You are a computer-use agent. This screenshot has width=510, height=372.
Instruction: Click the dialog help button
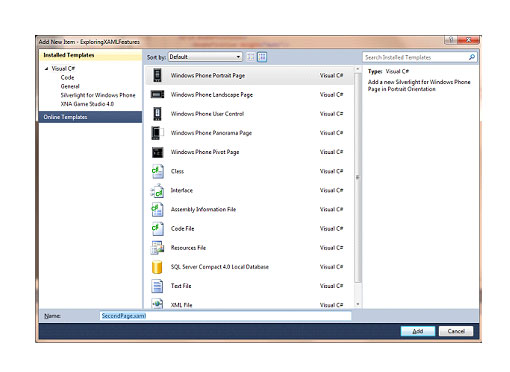pyautogui.click(x=451, y=40)
